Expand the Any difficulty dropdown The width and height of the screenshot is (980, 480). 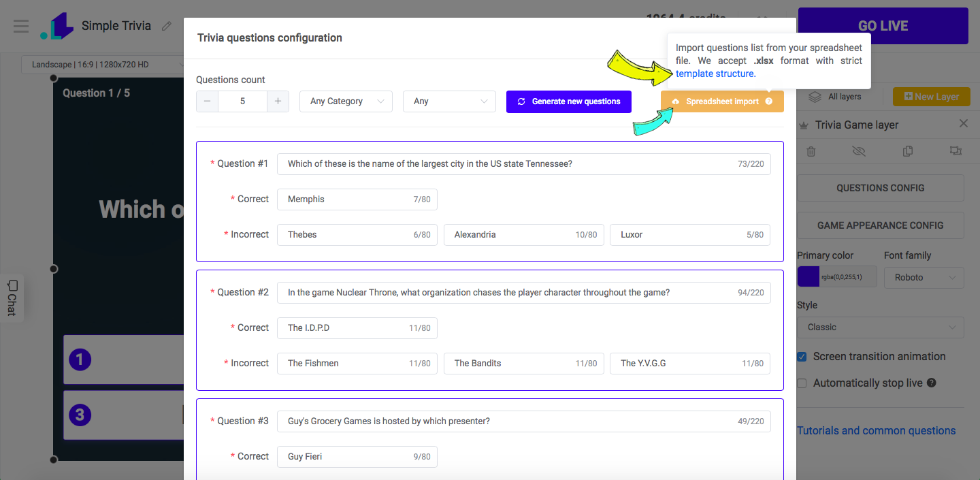click(449, 101)
